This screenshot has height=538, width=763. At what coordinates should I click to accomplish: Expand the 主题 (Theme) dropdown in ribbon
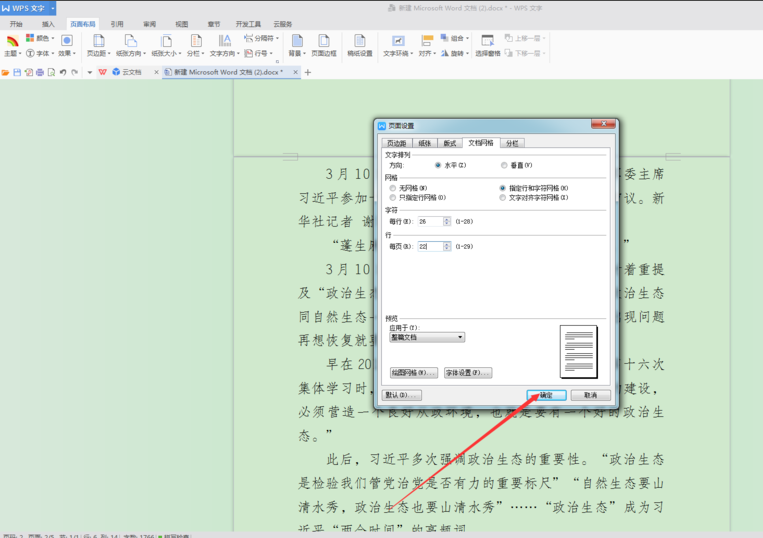click(x=12, y=53)
